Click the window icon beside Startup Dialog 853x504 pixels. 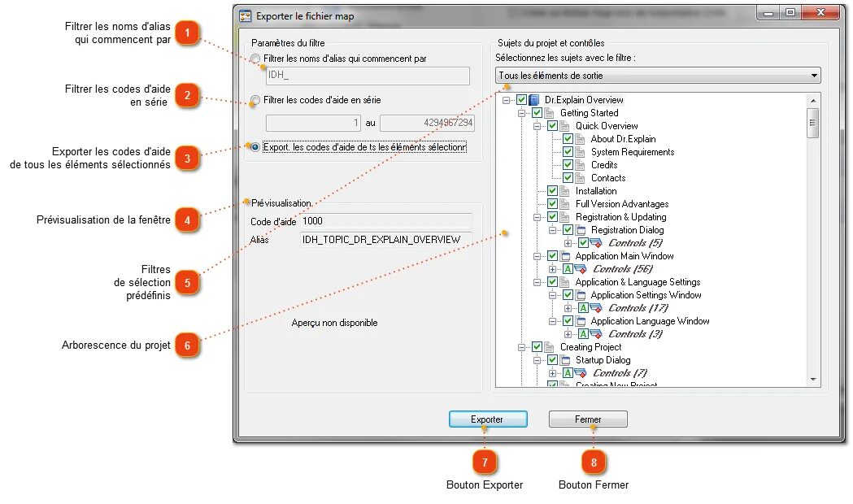[565, 360]
